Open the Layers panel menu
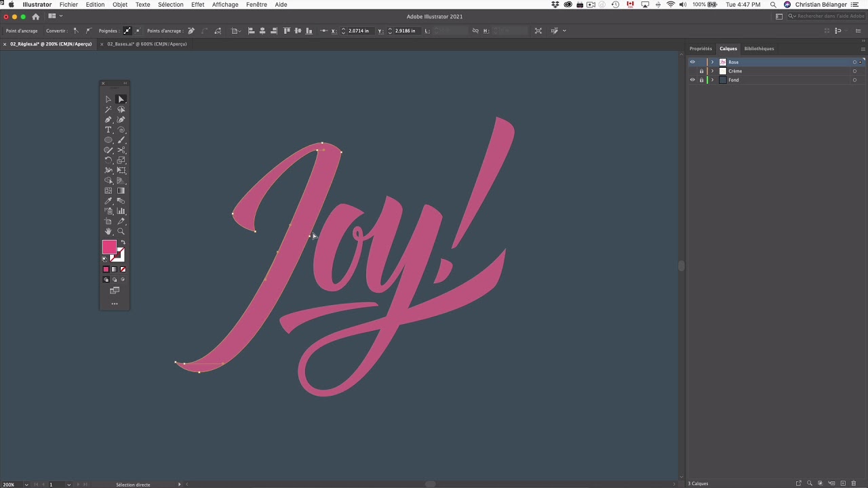 click(x=863, y=49)
